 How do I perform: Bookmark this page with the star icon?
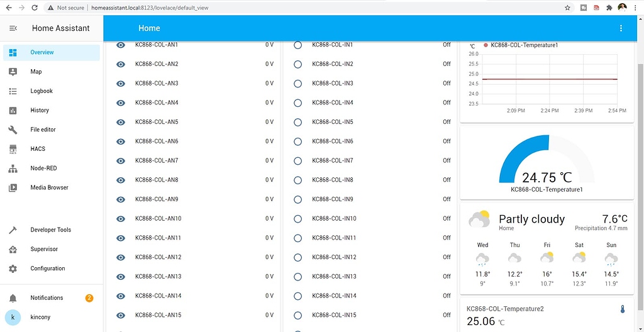[567, 8]
